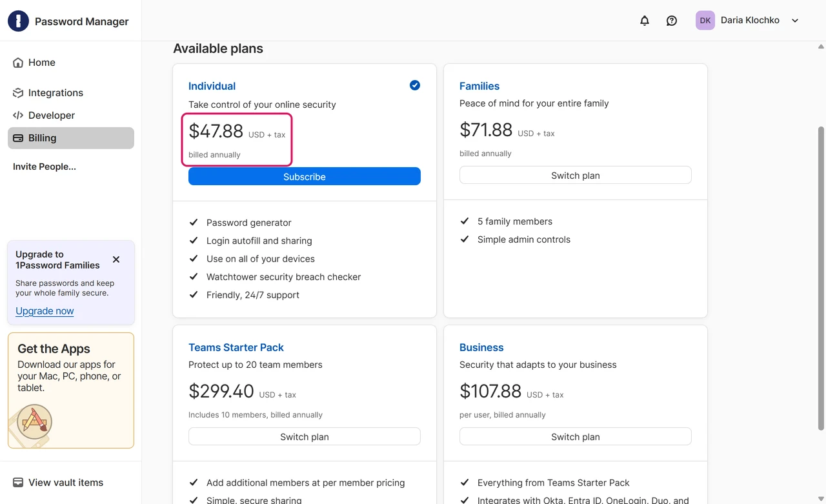This screenshot has height=504, width=826.
Task: Click 'per user, billed annually' text
Action: (x=503, y=415)
